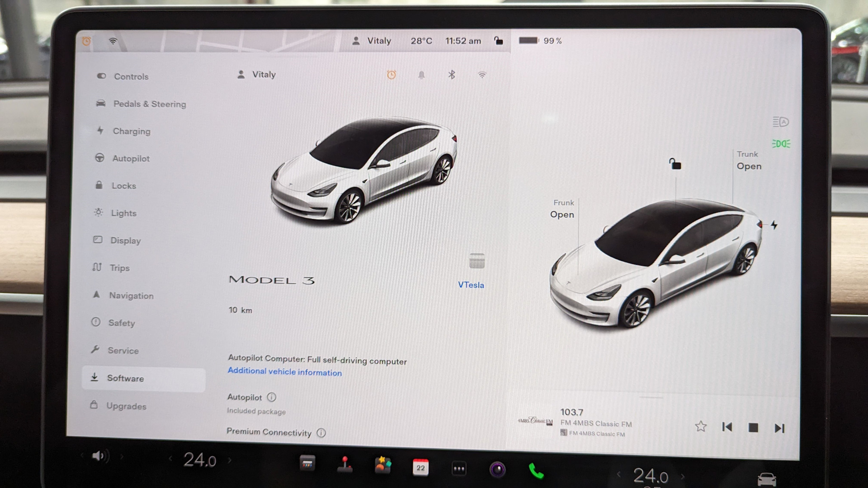This screenshot has width=868, height=488.
Task: Tap the notification bell icon
Action: [x=421, y=75]
